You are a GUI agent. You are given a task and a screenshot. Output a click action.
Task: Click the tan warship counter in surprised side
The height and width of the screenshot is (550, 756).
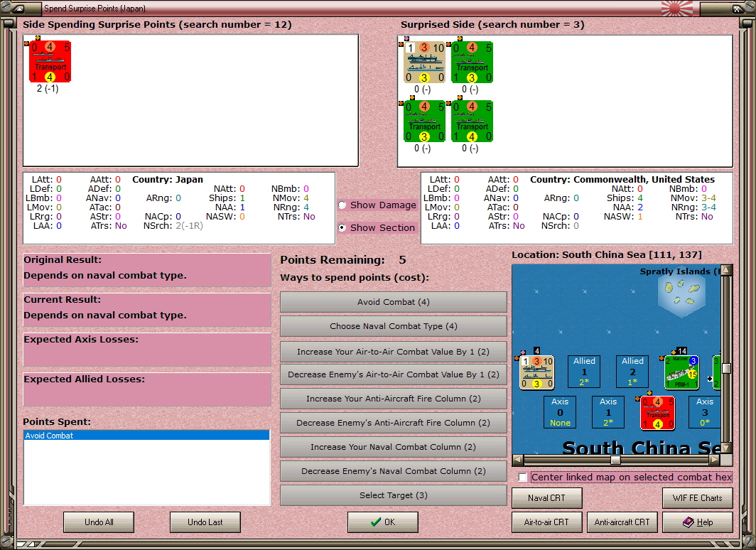pos(425,63)
